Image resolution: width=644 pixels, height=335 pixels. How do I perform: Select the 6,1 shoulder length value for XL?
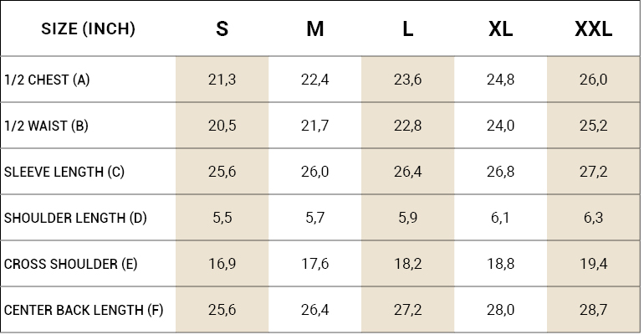tap(500, 219)
